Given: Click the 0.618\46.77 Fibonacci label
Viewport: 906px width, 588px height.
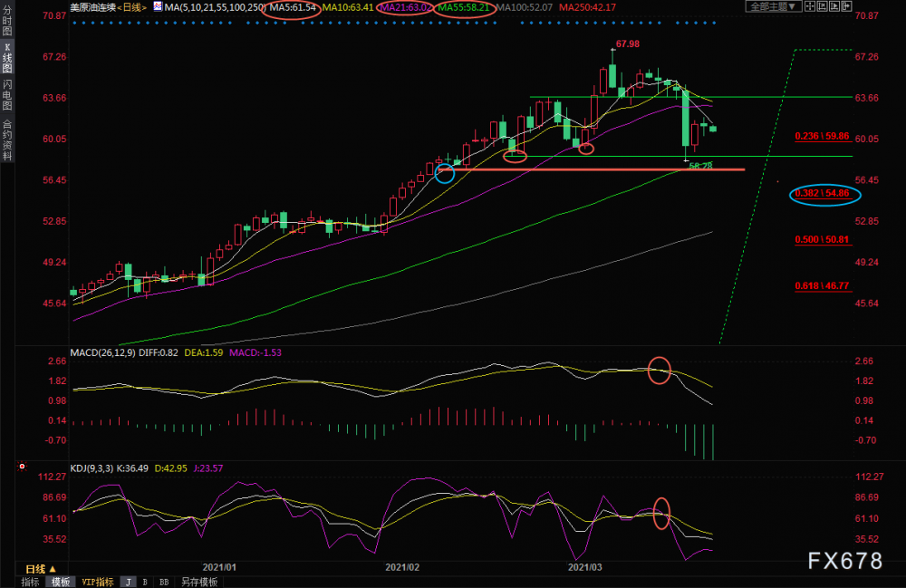Looking at the screenshot, I should (823, 286).
